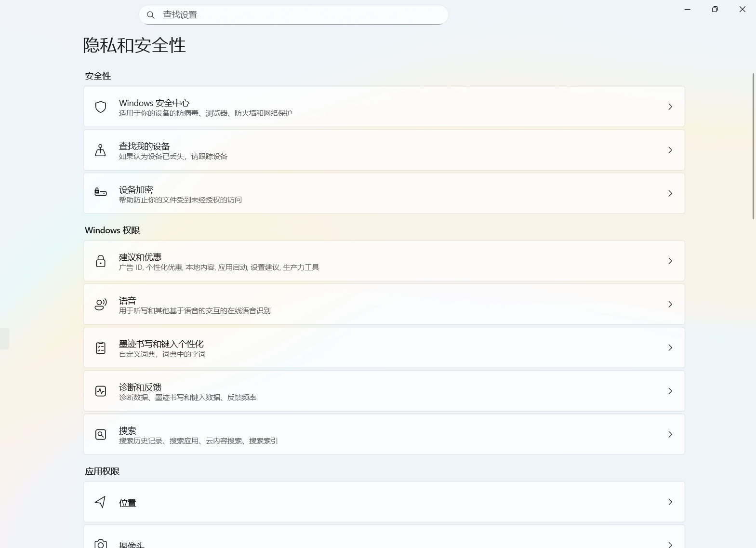Click description 如果认为设备已丢失，请跟踪设备

point(173,157)
